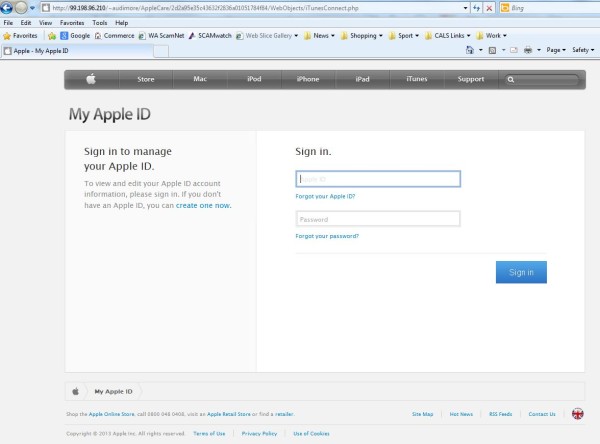The width and height of the screenshot is (600, 444).
Task: Go to the Mac nav item
Action: [x=200, y=79]
